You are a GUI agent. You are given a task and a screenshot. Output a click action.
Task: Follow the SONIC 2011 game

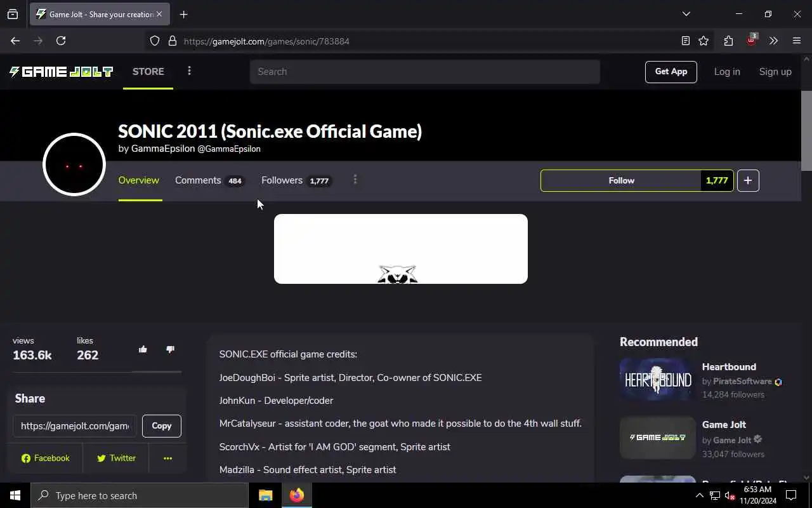(621, 180)
